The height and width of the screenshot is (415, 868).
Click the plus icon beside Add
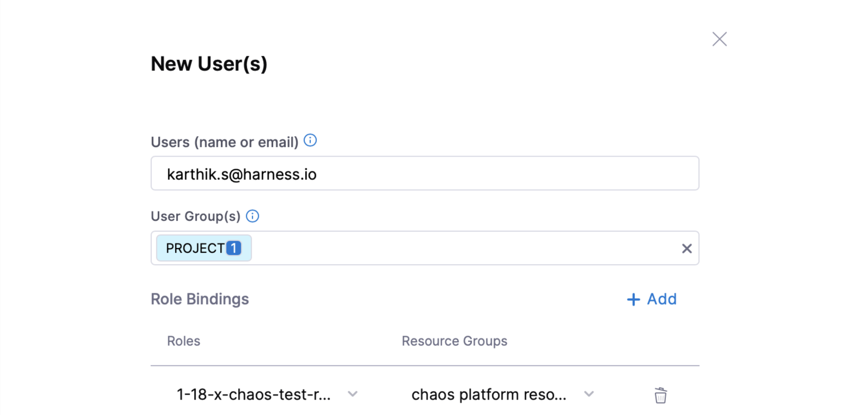click(633, 299)
